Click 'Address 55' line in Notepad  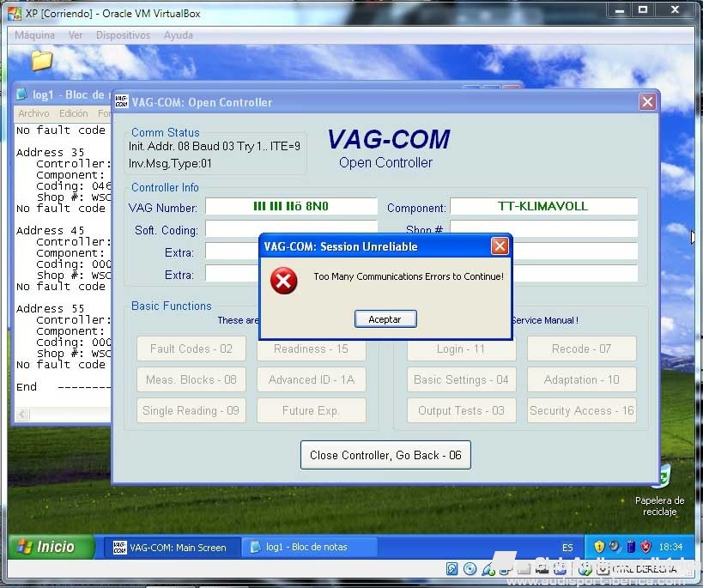50,308
